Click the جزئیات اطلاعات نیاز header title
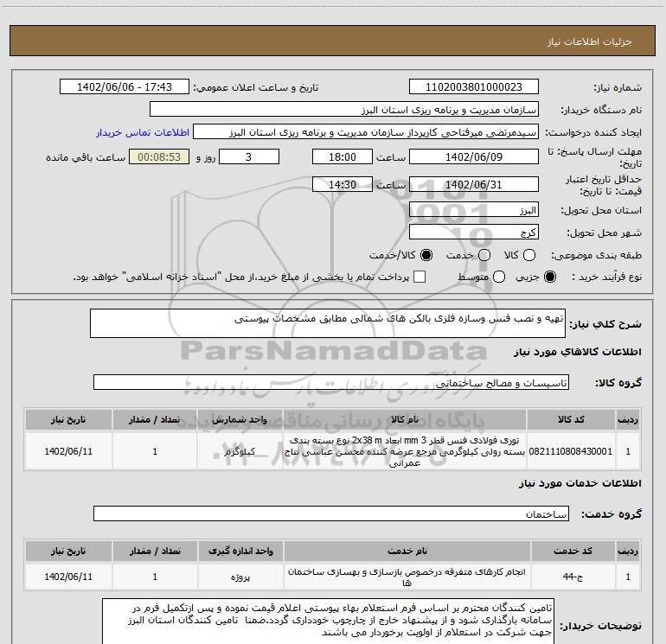 point(589,41)
